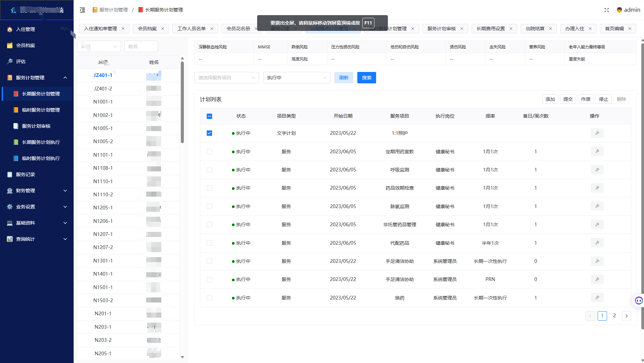The image size is (644, 363).
Task: Open the 执行中 status dropdown
Action: (x=296, y=78)
